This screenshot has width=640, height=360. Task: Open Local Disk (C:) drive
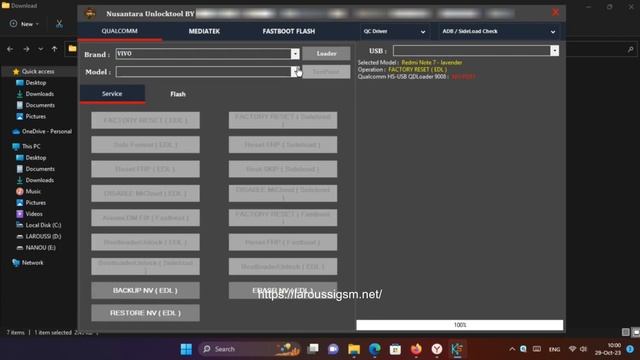pos(39,225)
